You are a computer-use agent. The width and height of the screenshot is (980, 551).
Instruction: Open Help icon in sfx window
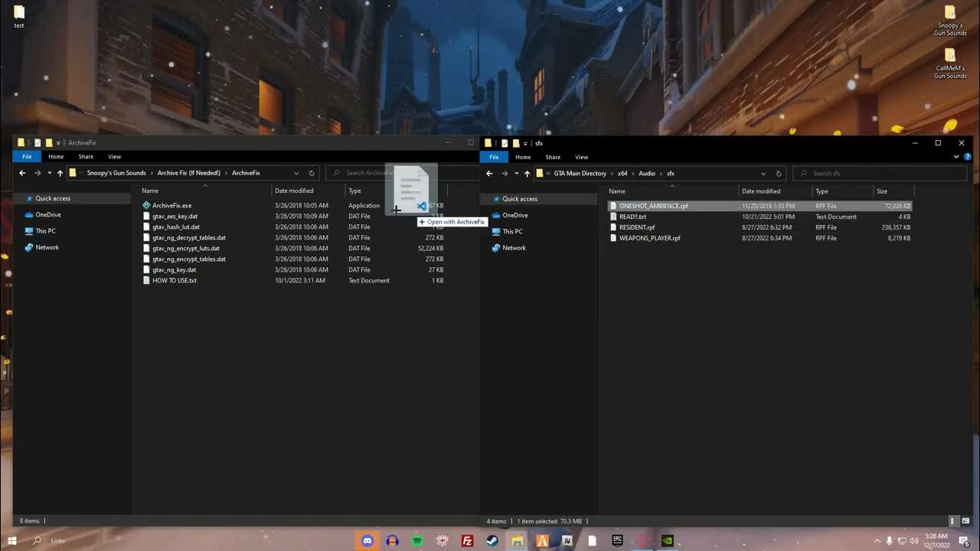969,157
